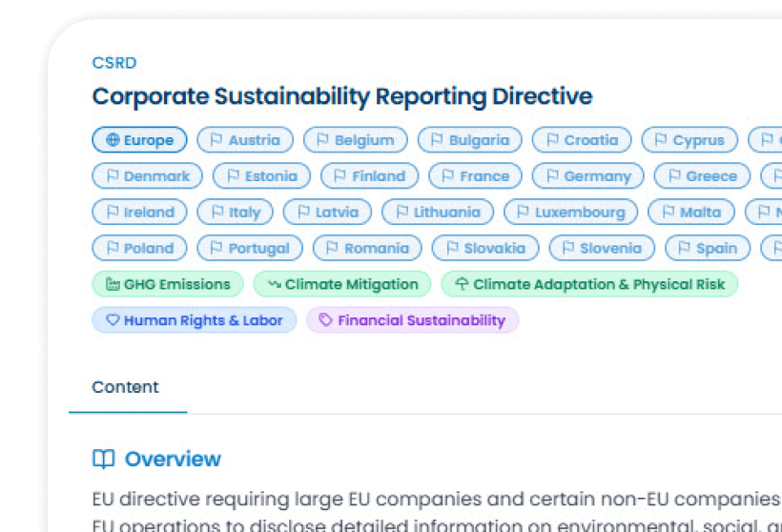Select the Poland country tag
Viewport: 782px width, 532px height.
[139, 248]
